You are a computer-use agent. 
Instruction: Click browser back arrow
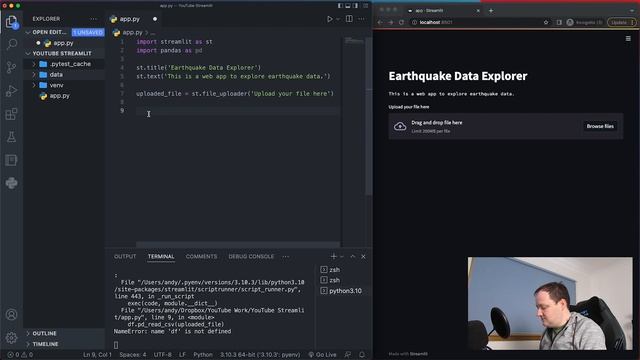pos(380,22)
